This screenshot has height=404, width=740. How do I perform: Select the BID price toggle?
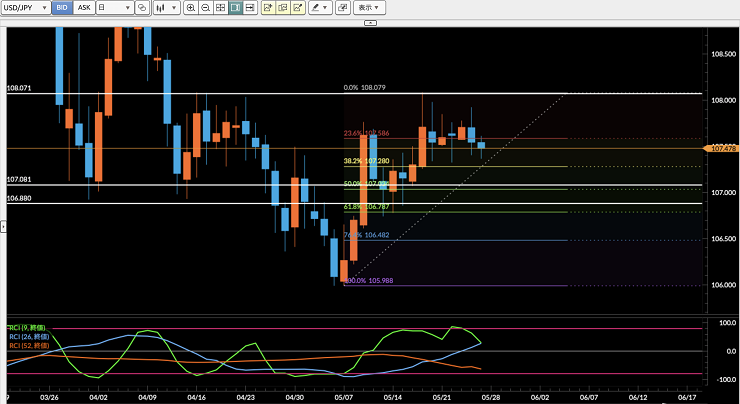click(x=62, y=8)
